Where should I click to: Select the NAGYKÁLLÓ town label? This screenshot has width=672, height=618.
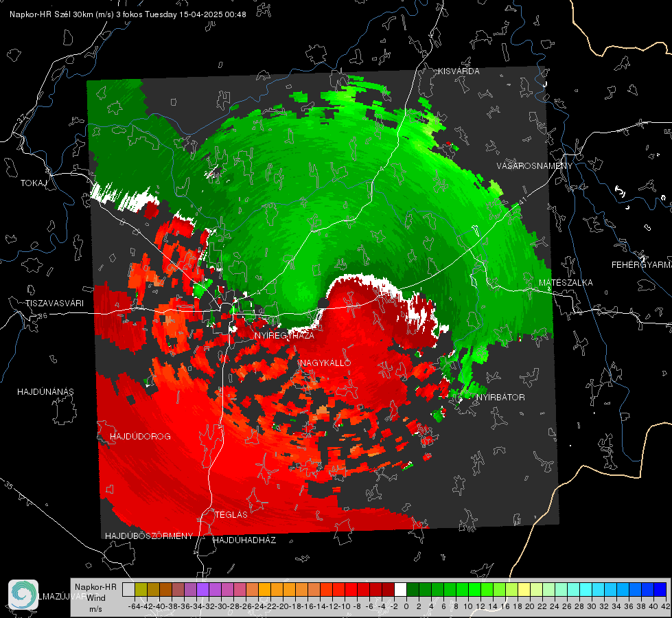(x=326, y=363)
